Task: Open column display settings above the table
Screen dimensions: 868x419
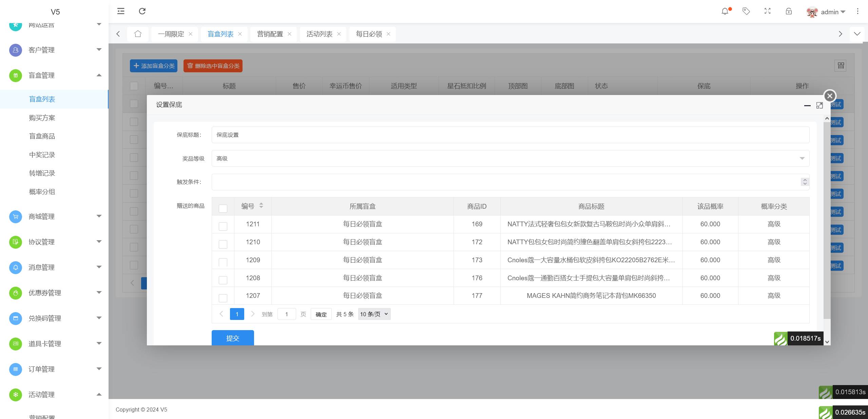Action: point(841,65)
